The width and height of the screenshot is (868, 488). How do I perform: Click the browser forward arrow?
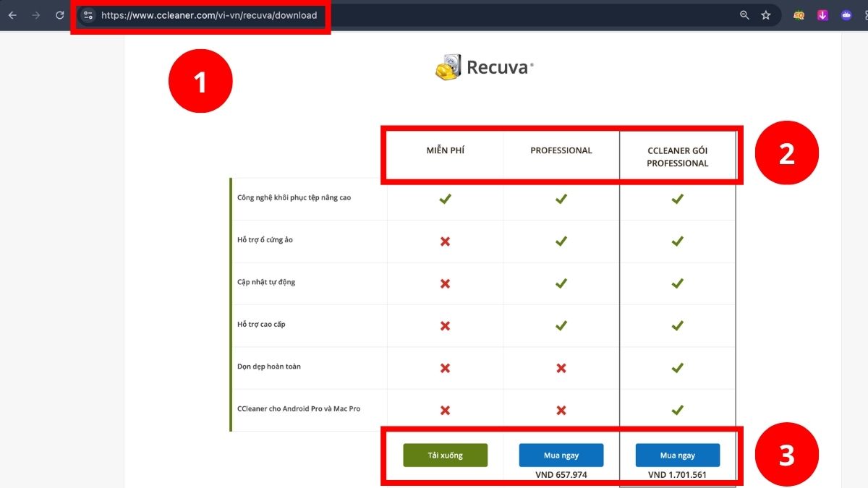pos(36,15)
